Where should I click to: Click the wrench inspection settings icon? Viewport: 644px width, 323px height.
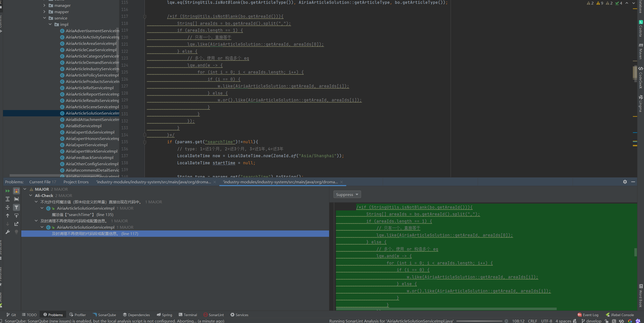click(8, 232)
